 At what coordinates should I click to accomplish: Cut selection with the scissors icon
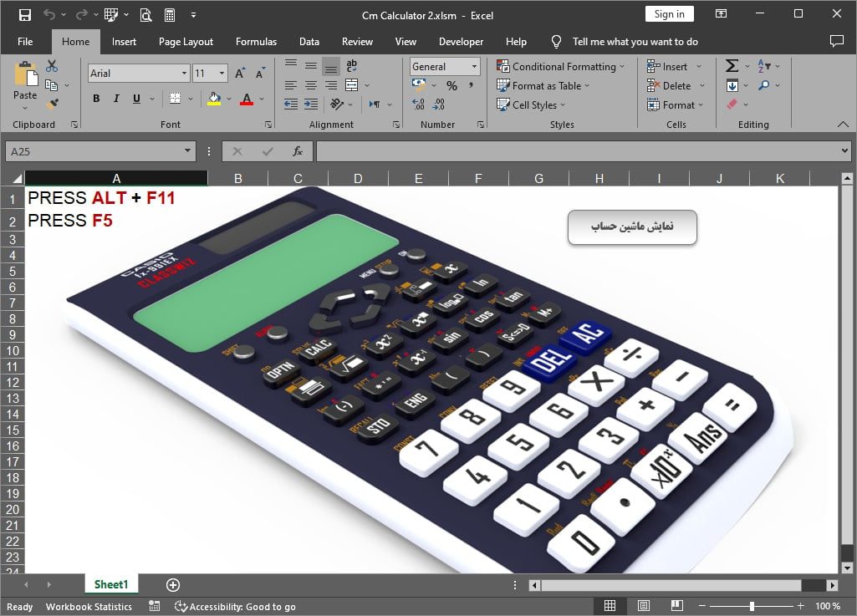[52, 66]
